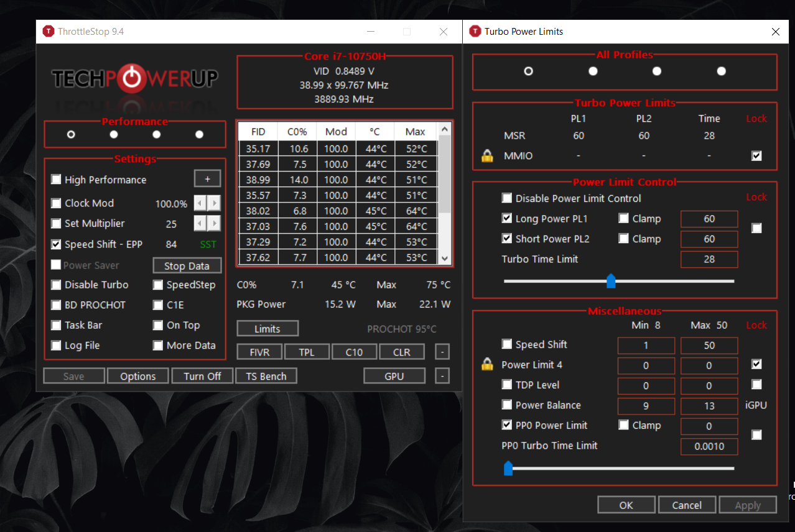The height and width of the screenshot is (532, 795).
Task: Click the minus button next to CLR
Action: [442, 352]
